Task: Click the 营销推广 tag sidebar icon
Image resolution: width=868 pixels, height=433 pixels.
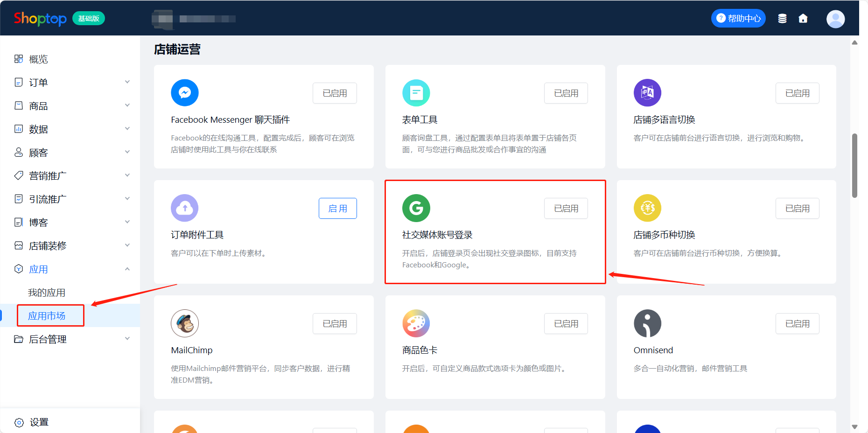Action: tap(19, 175)
